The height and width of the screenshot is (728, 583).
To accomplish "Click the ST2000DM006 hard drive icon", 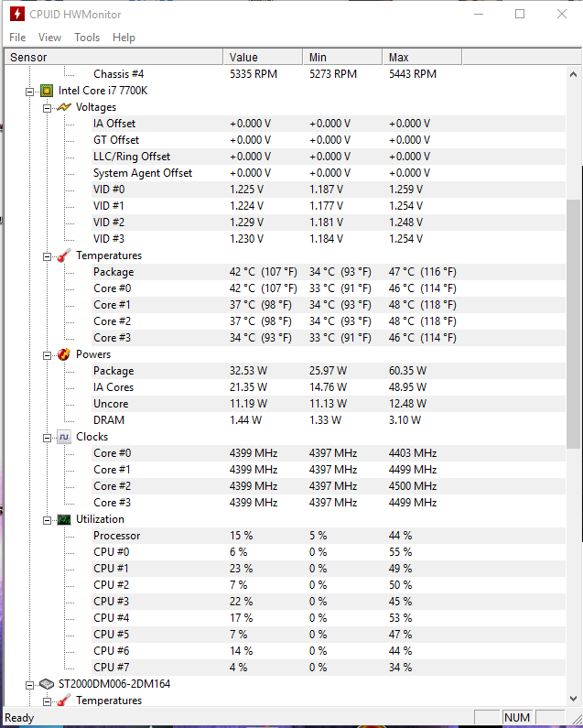I will click(47, 684).
